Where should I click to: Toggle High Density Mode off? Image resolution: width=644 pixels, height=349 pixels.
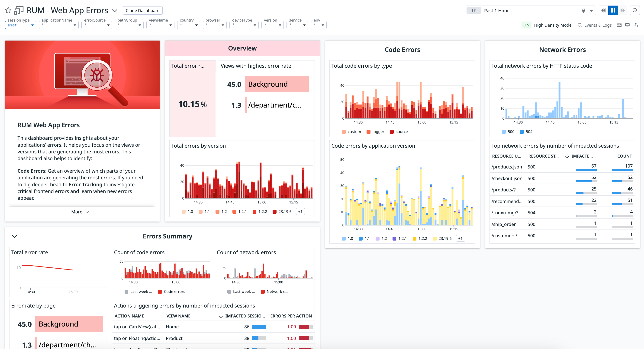(x=526, y=25)
